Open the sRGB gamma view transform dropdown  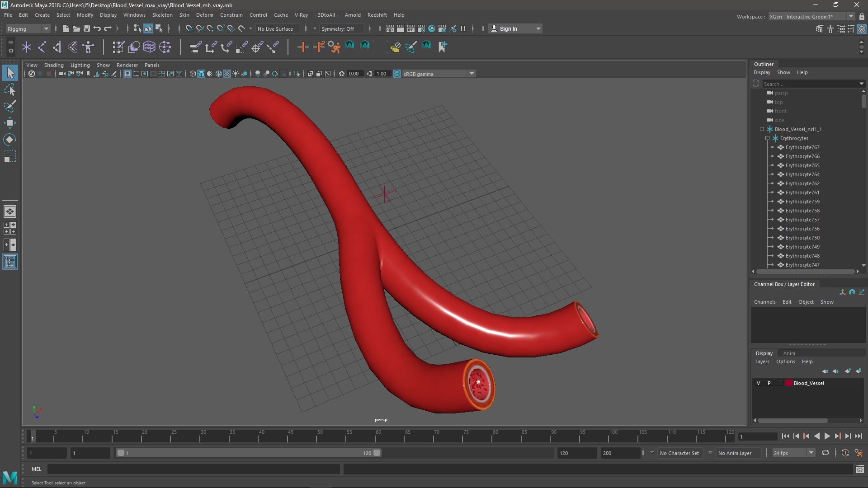pos(439,74)
